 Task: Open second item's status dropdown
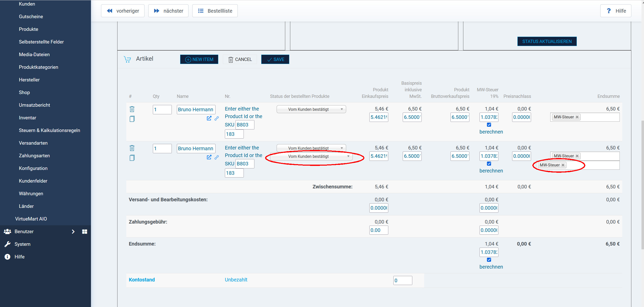click(311, 148)
